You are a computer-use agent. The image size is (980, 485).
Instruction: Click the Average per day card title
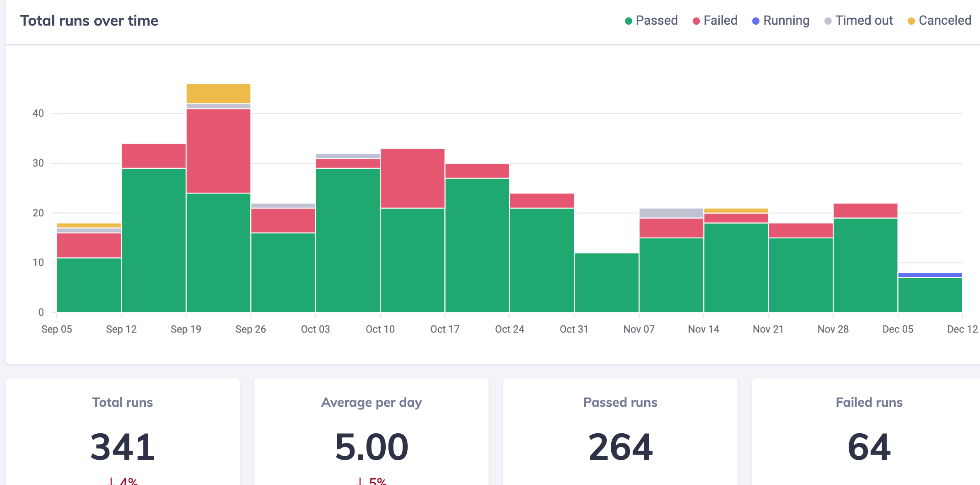tap(372, 403)
